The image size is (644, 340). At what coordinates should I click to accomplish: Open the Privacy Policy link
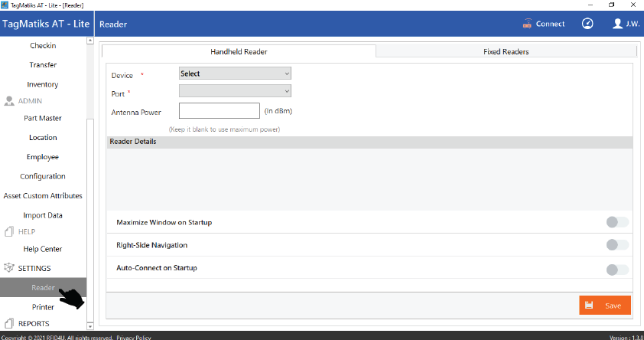(134, 337)
